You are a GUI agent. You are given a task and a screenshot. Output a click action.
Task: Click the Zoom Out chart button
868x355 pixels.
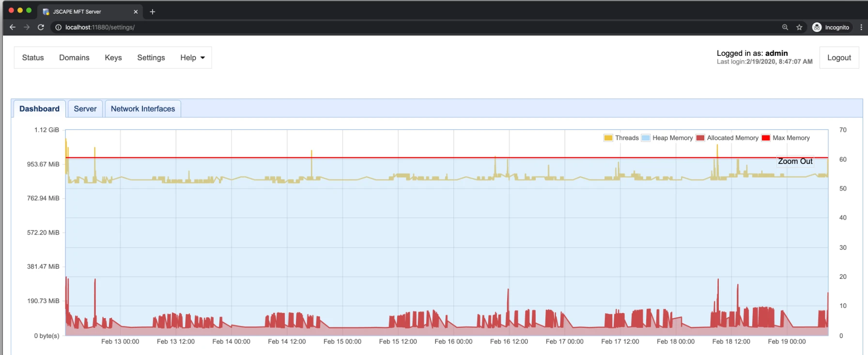pos(795,161)
